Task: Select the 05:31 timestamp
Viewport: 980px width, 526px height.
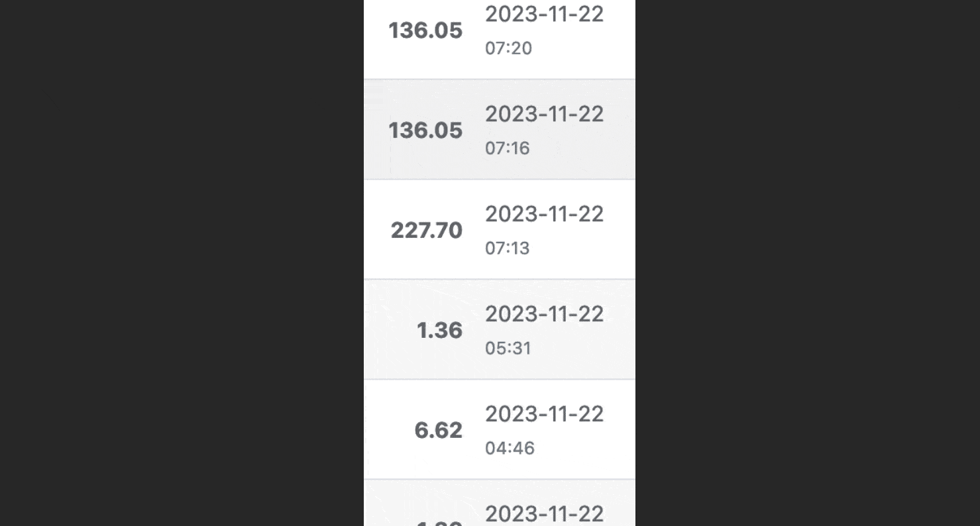Action: [x=508, y=348]
